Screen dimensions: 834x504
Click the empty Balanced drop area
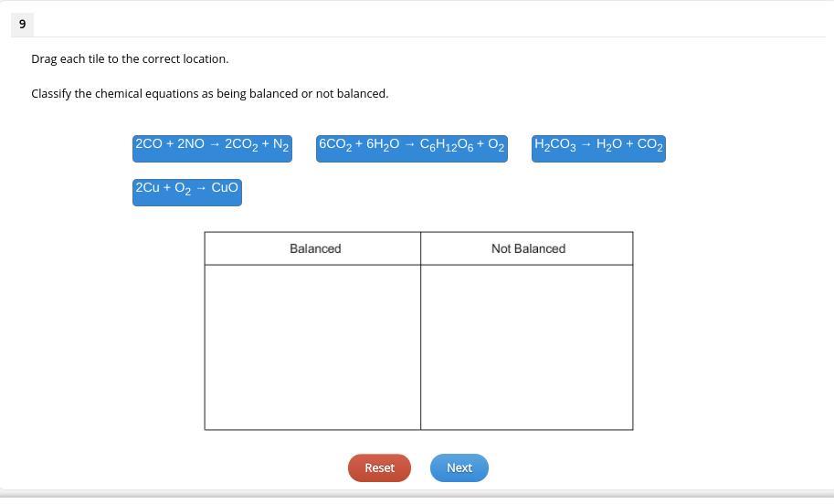(x=312, y=347)
